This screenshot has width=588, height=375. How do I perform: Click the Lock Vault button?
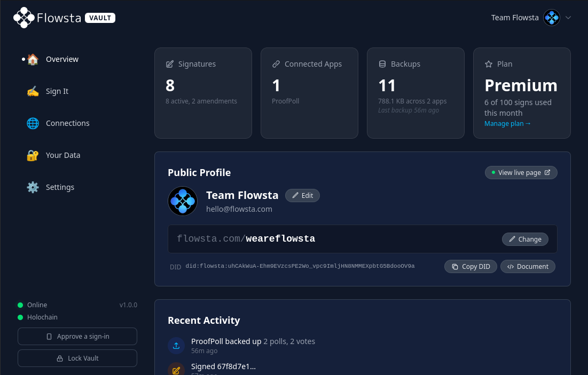(77, 358)
